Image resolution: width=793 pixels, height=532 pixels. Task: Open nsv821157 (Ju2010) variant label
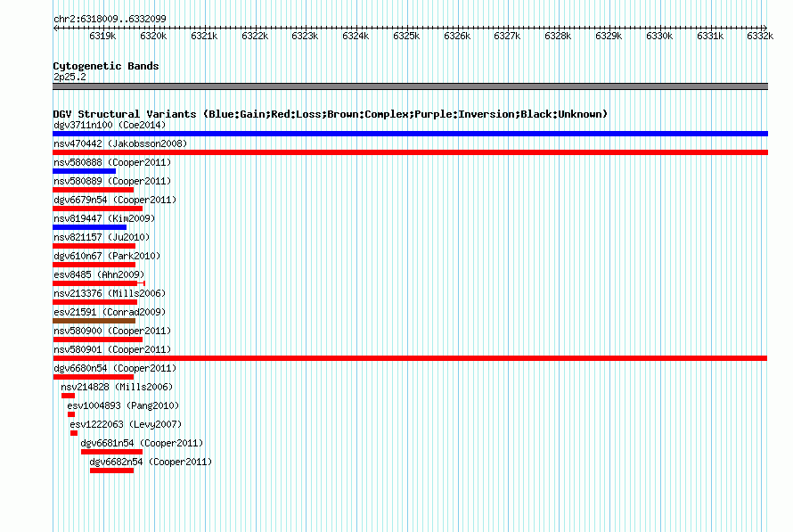click(102, 237)
